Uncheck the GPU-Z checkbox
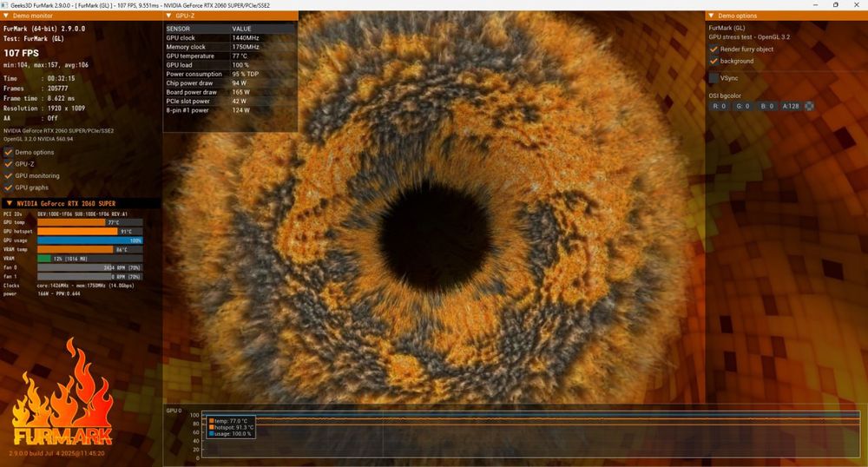 [x=9, y=164]
